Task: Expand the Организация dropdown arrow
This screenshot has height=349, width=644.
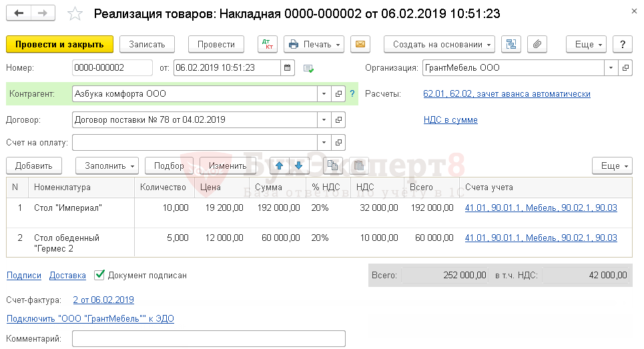Action: coord(611,68)
